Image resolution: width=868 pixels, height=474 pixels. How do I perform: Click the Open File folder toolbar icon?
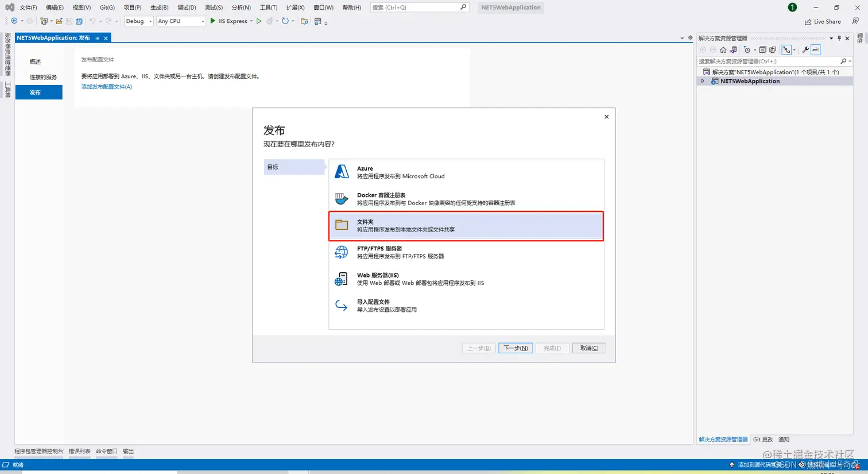(x=59, y=21)
